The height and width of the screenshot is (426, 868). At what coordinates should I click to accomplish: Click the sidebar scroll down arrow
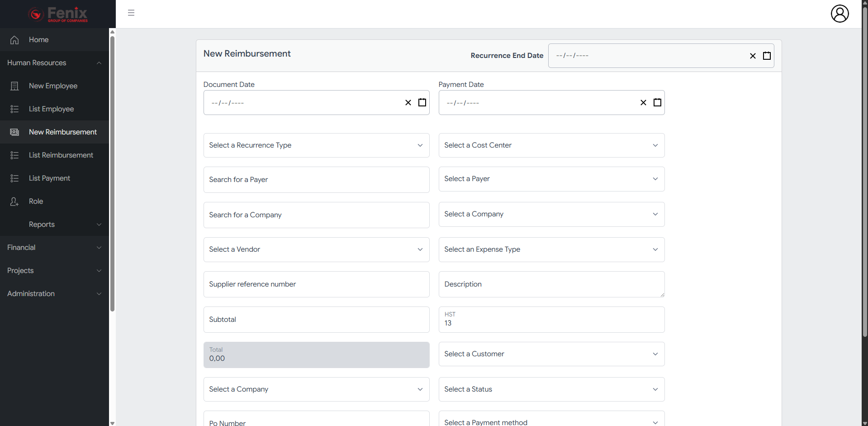click(112, 423)
